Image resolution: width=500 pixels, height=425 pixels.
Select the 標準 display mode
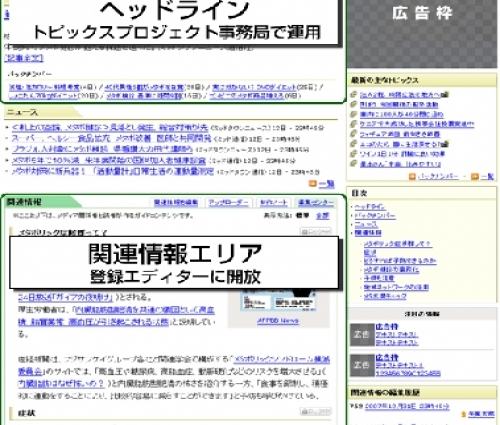pos(302,216)
